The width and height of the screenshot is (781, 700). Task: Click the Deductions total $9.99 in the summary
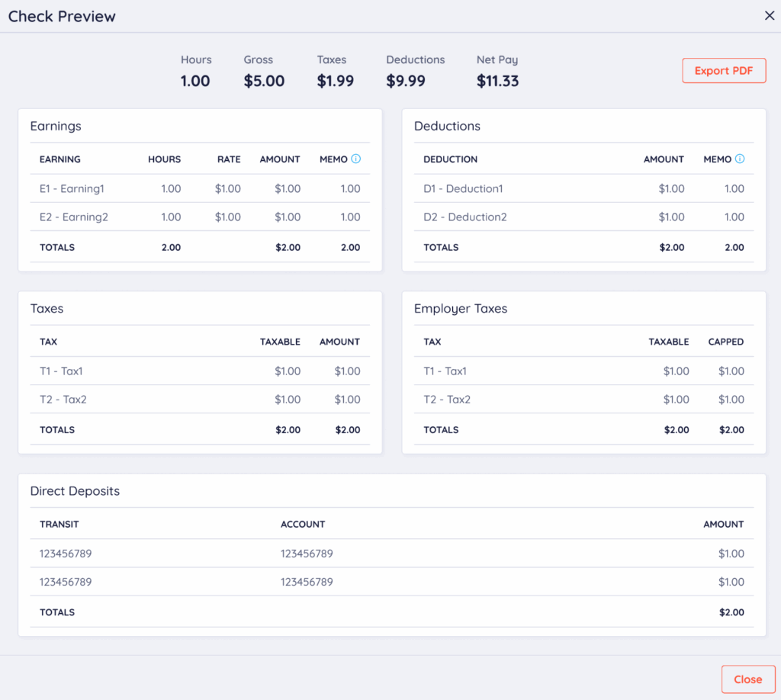tap(406, 81)
